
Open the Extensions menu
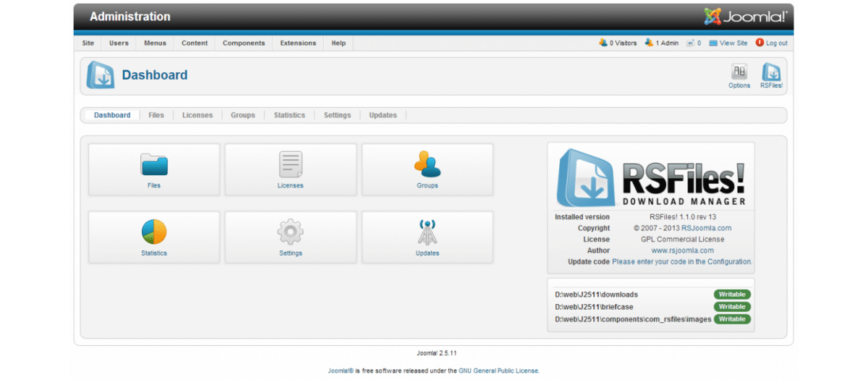point(298,43)
